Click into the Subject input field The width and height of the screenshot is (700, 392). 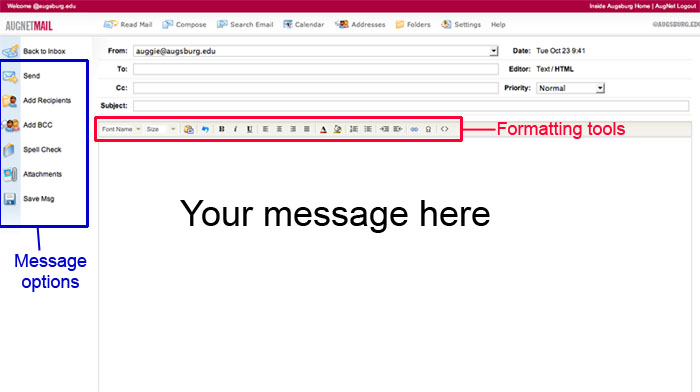pos(411,106)
